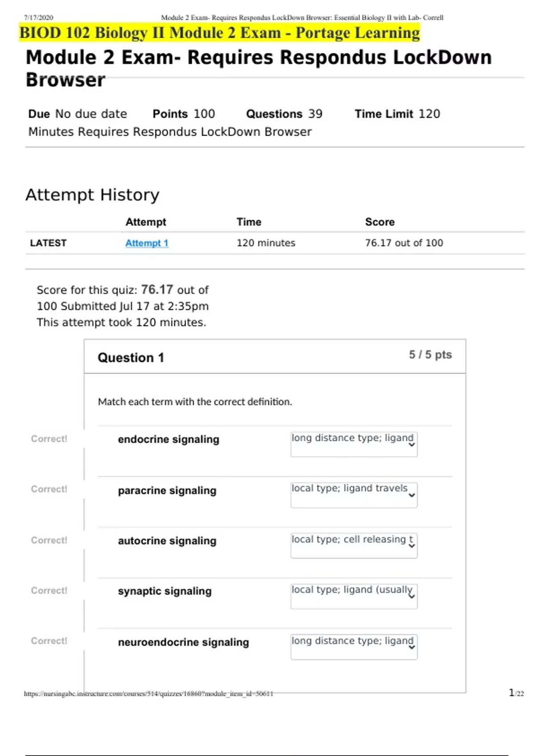Select the Module 2 Exam main heading
The width and height of the screenshot is (534, 756).
258,68
